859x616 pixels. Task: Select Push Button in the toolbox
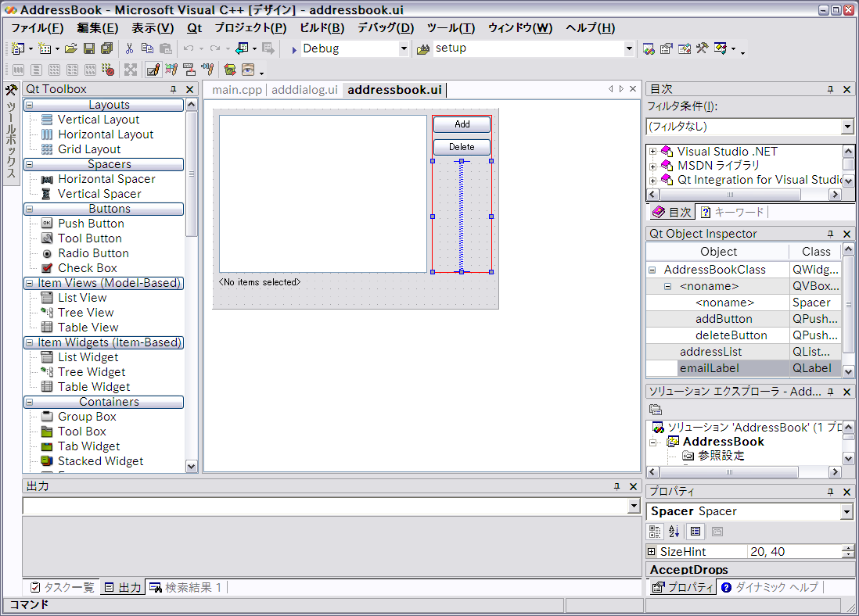click(x=91, y=224)
